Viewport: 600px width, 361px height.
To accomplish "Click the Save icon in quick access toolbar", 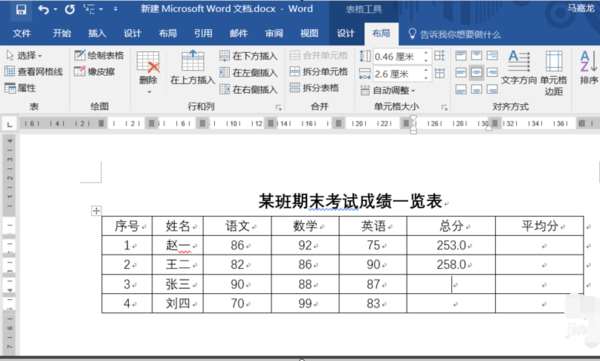I will click(21, 10).
